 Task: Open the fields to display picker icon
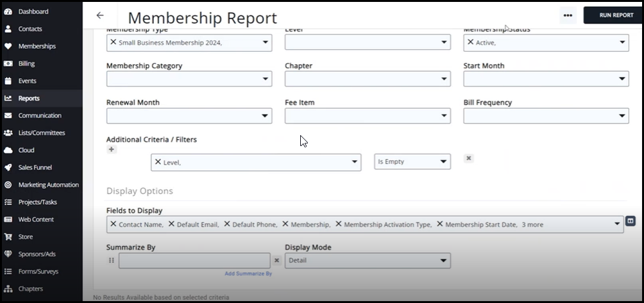tap(630, 221)
